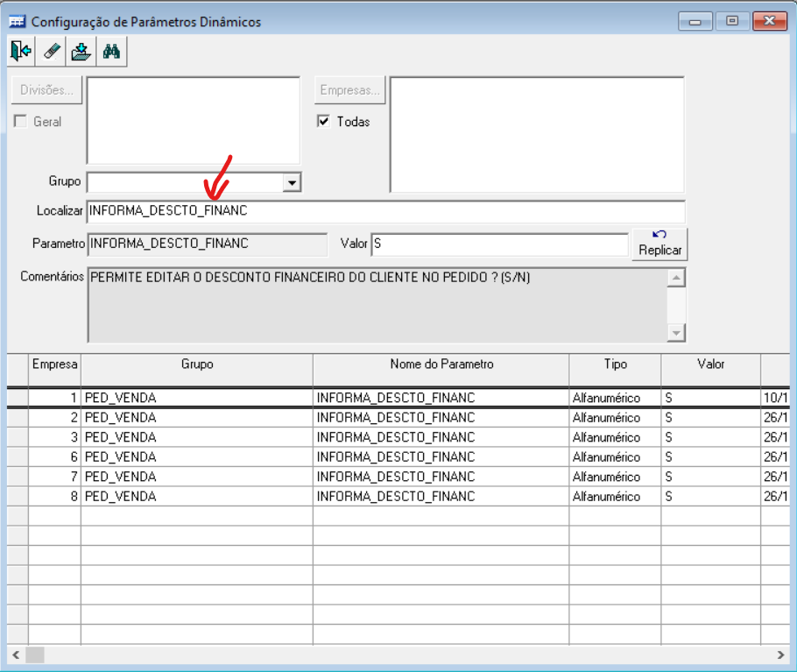
Task: Click the exit door toolbar icon
Action: 21,52
